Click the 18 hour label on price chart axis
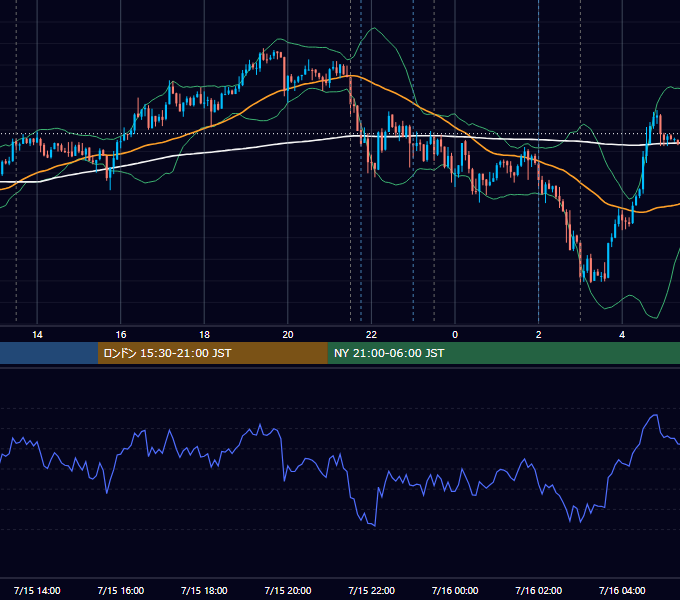This screenshot has width=680, height=600. (x=204, y=335)
